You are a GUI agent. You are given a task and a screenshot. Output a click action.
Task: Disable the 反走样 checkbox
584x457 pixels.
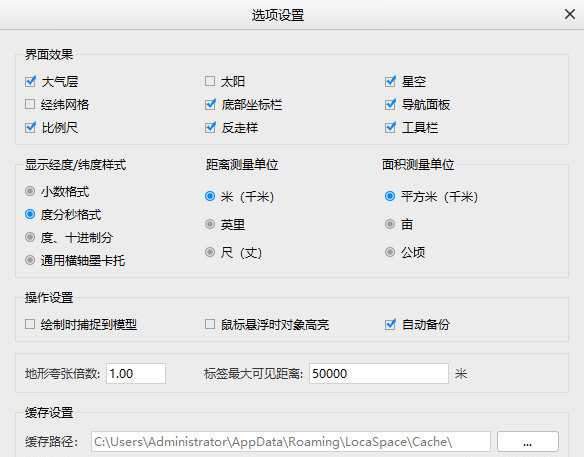point(210,127)
